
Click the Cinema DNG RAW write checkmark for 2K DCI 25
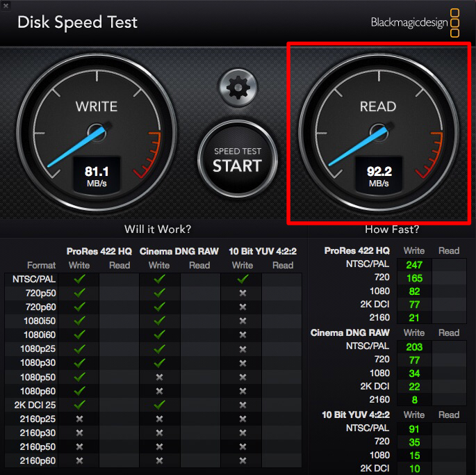pyautogui.click(x=159, y=405)
